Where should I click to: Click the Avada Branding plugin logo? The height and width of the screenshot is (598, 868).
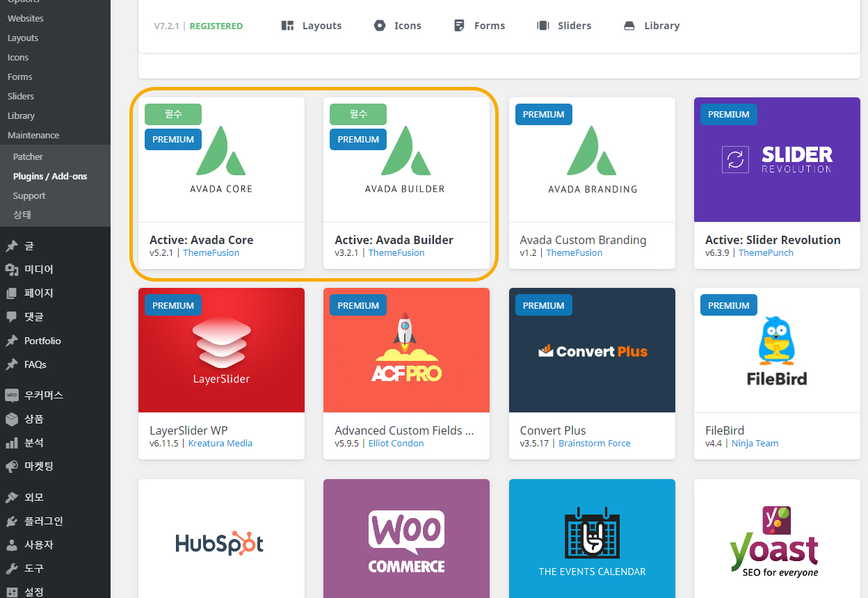click(x=592, y=159)
